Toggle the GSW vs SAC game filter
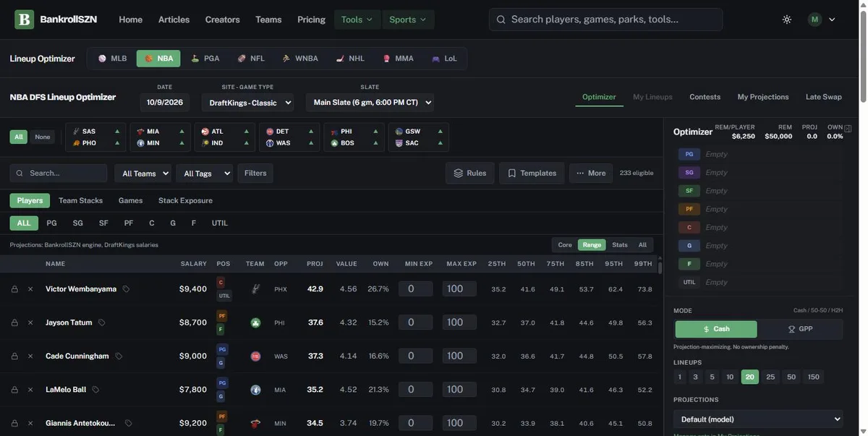 [x=419, y=137]
